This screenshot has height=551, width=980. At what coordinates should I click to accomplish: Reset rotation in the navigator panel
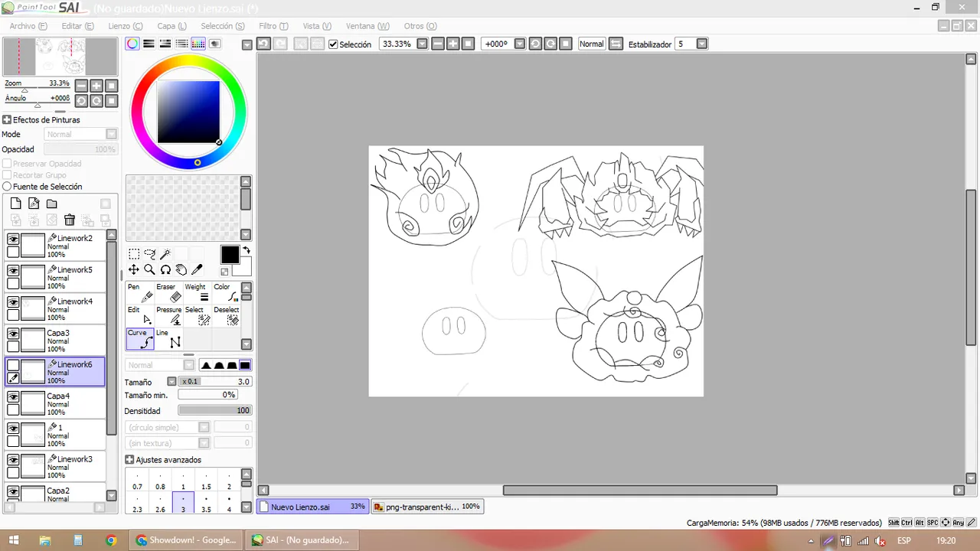[x=112, y=101]
